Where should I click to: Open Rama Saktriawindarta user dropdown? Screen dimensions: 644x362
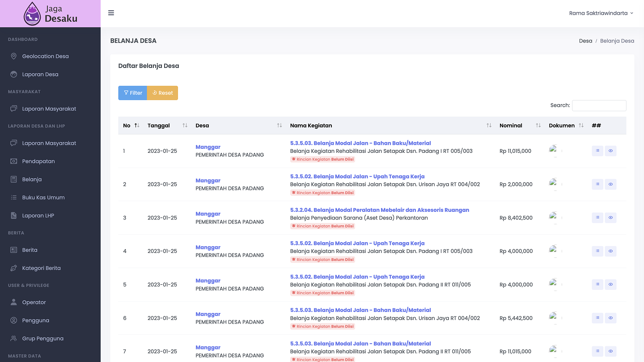point(601,13)
